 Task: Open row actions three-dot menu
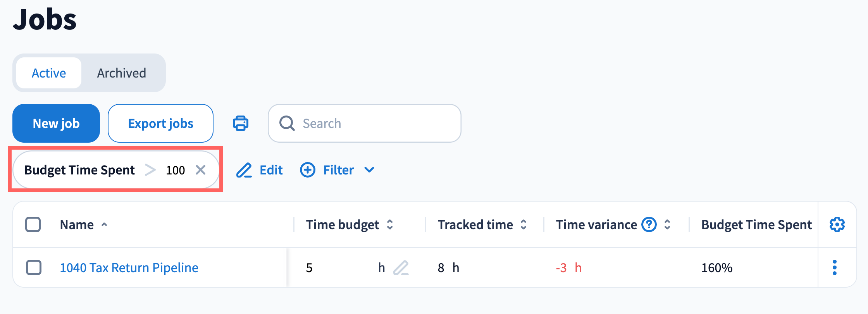pos(835,268)
